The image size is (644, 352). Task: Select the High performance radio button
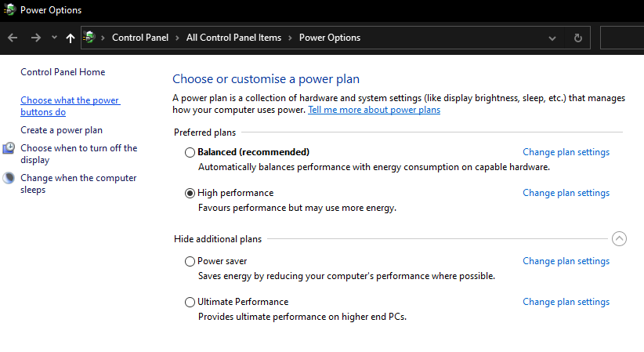point(190,194)
